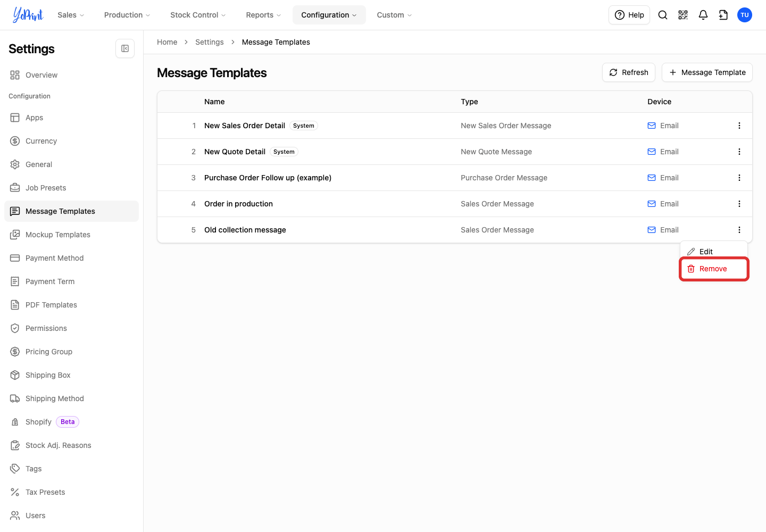Open more options for New Sales Order Detail
Screen dimensions: 766x532
[x=739, y=126]
